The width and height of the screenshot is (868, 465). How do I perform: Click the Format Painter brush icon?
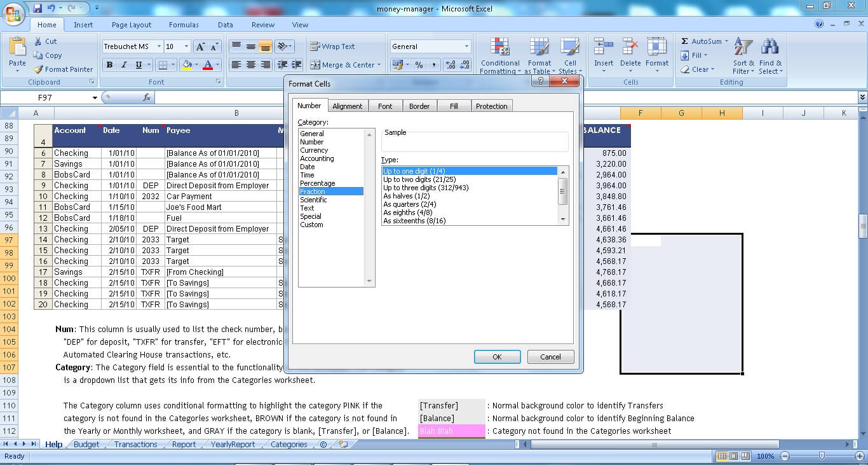[x=39, y=69]
